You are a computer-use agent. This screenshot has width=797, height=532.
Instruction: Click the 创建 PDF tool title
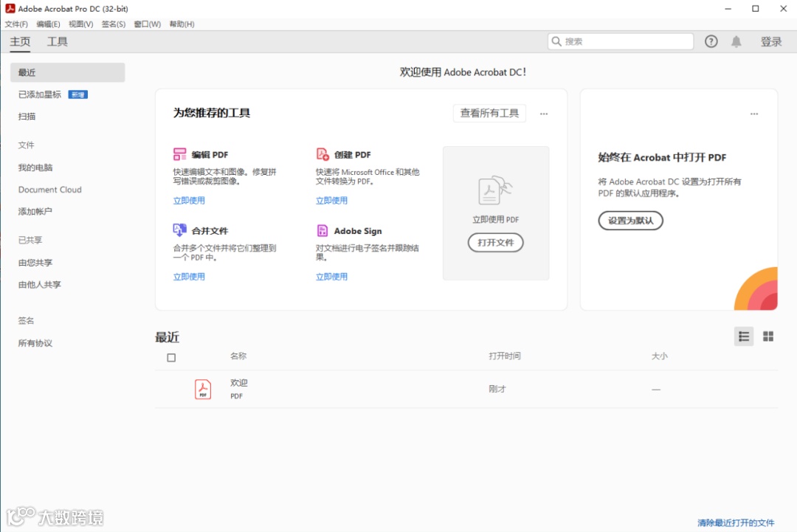[353, 154]
